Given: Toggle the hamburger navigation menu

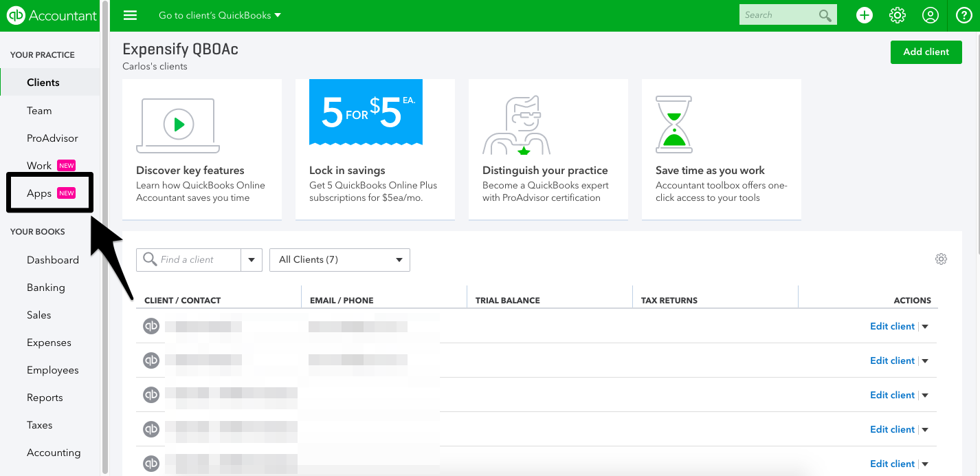Looking at the screenshot, I should pyautogui.click(x=130, y=15).
